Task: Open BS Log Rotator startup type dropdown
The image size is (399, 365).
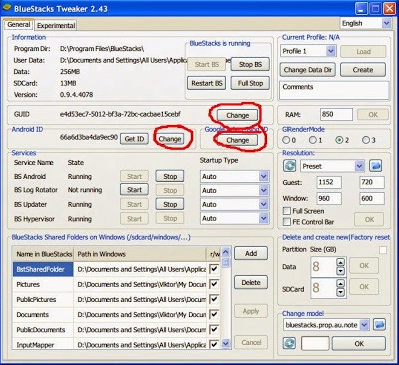Action: point(264,190)
